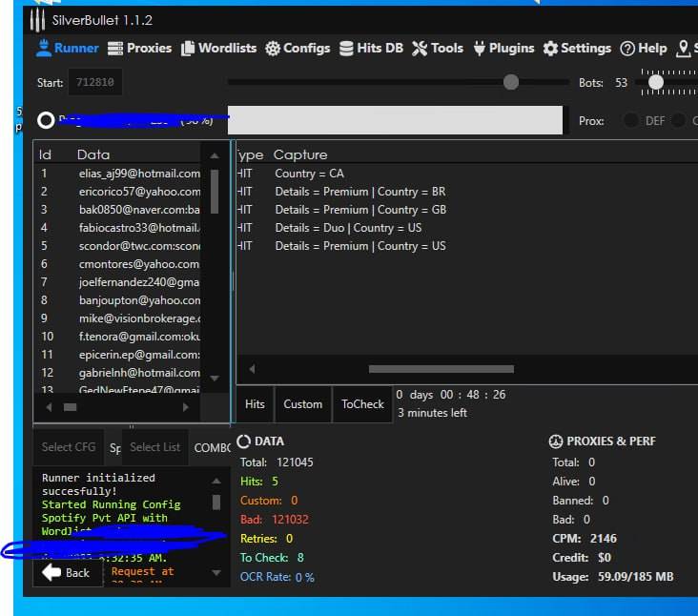Click the log panel scroll down arrow
The image size is (698, 616).
[x=216, y=573]
